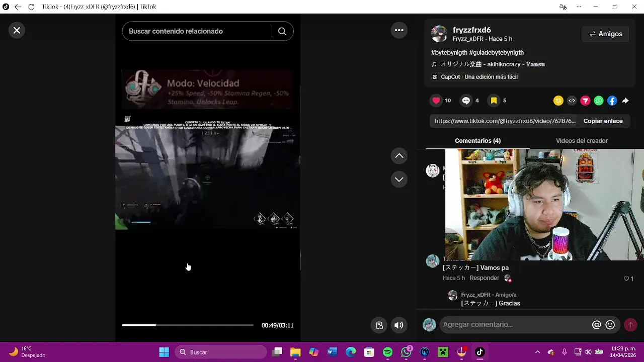Screen dimensions: 644x362
Task: Open the fryzzfrxd6 username link
Action: [x=471, y=30]
